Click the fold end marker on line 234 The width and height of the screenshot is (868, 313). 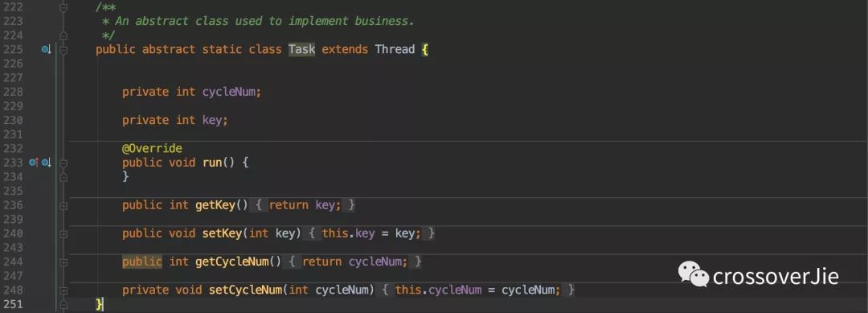63,177
